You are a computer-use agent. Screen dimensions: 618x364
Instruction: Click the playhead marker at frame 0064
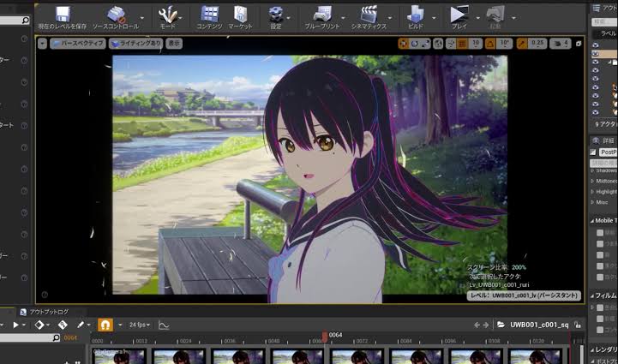(324, 336)
